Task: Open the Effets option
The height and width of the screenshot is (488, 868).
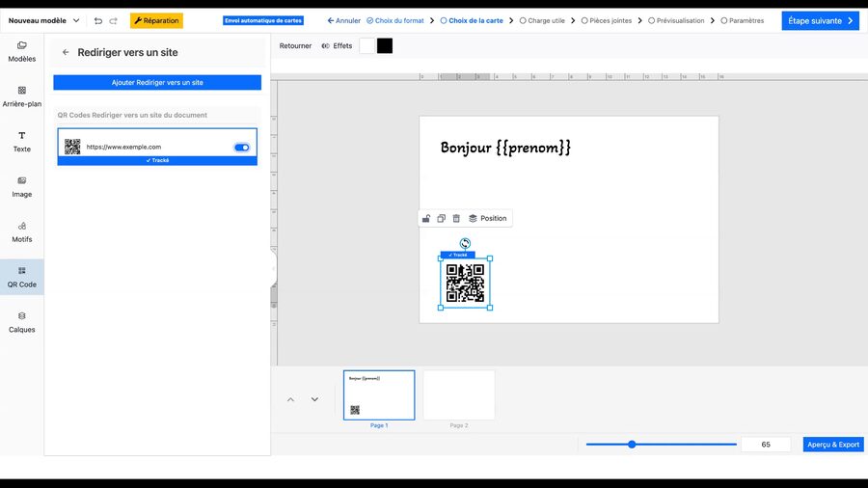Action: (x=337, y=46)
